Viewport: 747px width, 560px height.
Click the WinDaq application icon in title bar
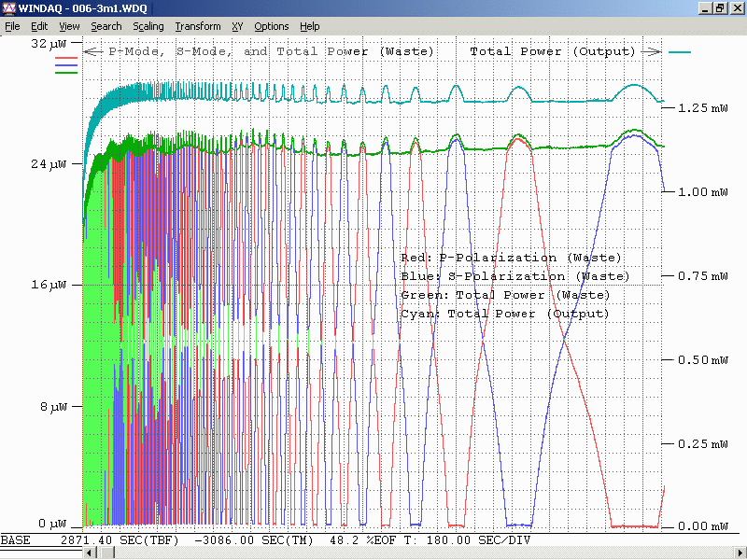pos(9,8)
